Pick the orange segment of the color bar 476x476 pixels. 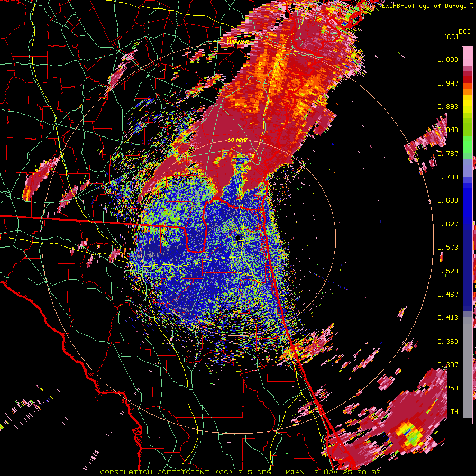click(467, 89)
